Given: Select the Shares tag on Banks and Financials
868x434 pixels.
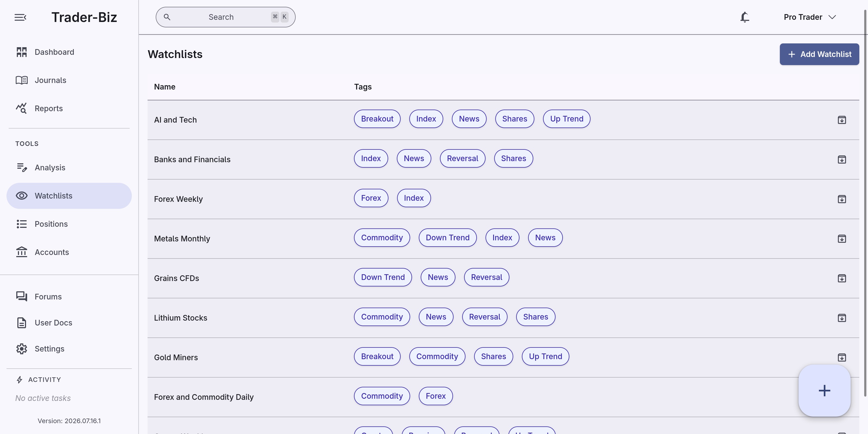Looking at the screenshot, I should coord(513,158).
